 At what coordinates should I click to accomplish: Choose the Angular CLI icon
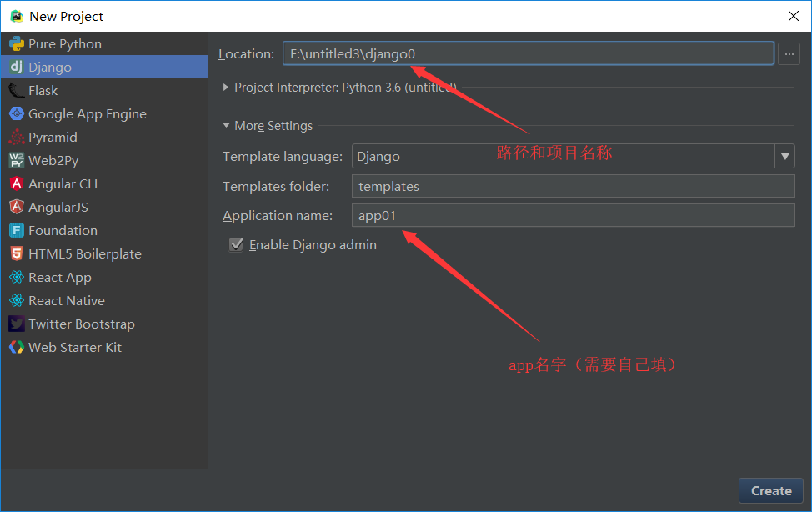tap(17, 183)
